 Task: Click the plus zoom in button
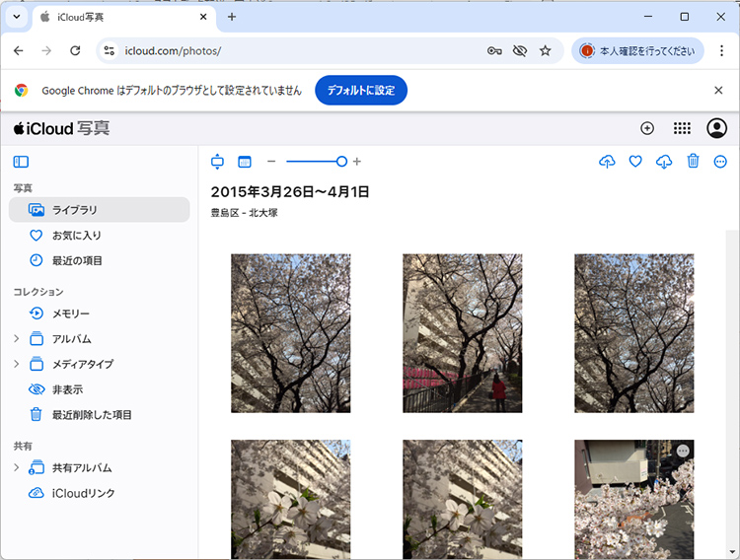point(357,162)
